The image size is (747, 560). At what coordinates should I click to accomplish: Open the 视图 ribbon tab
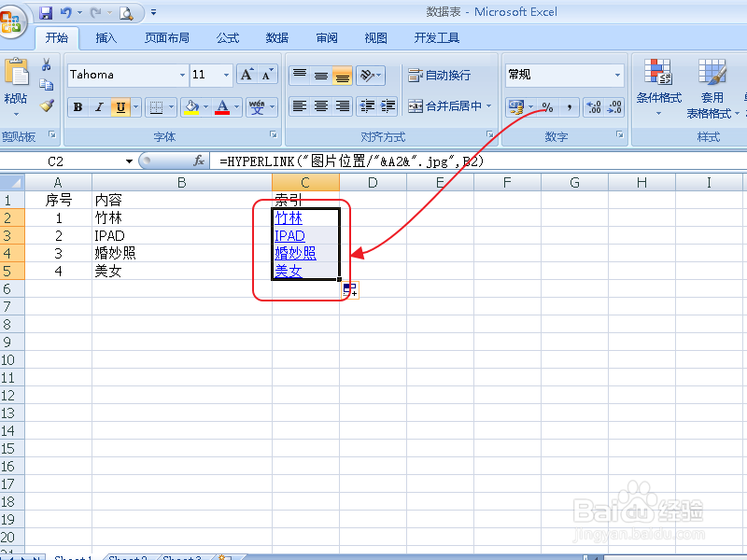pyautogui.click(x=376, y=37)
